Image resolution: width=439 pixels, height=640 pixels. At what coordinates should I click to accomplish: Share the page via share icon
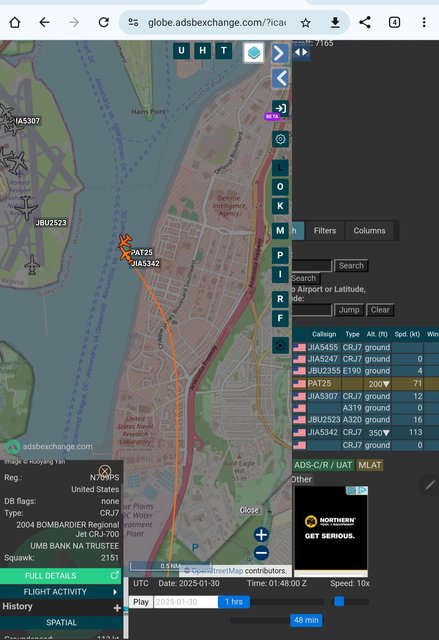pos(365,22)
